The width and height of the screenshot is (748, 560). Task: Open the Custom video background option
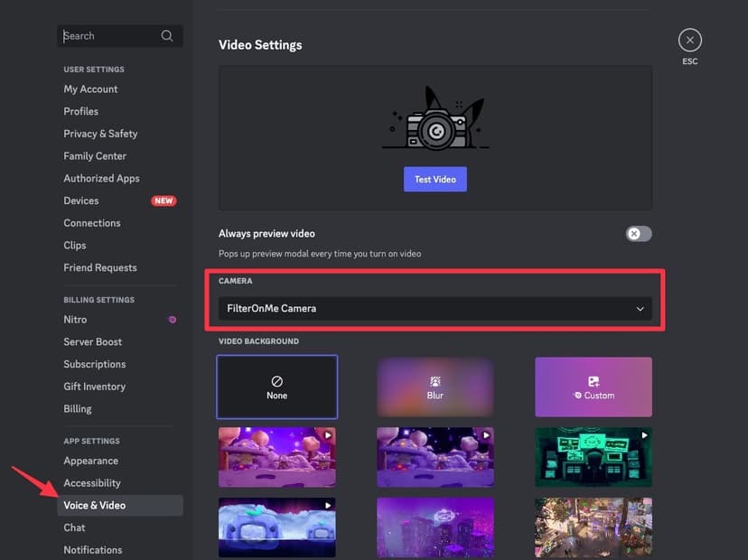pos(593,385)
